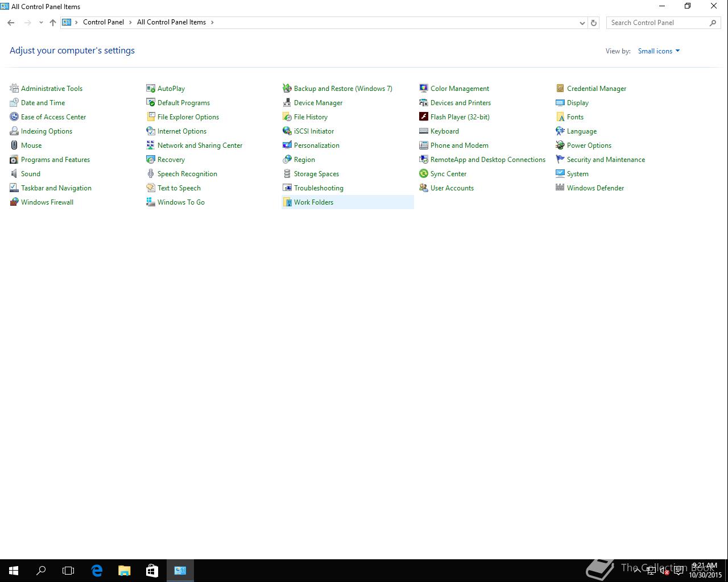Open the Indexing Options link
728x582 pixels.
[x=47, y=131]
